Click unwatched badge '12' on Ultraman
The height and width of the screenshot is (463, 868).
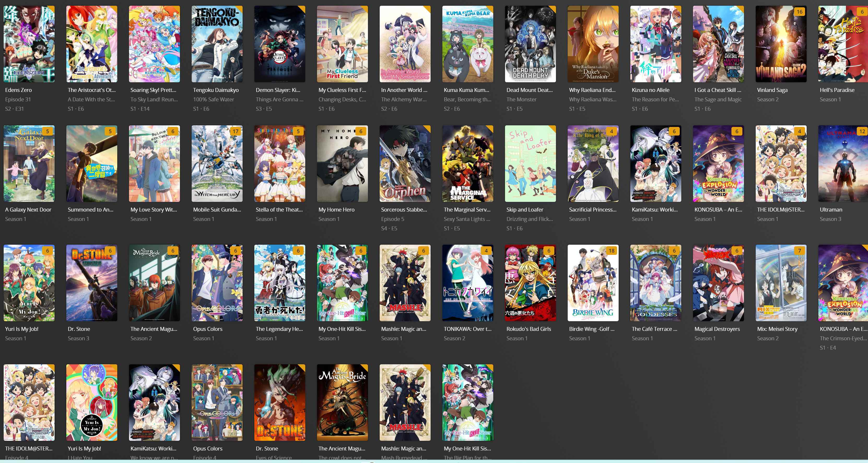click(x=862, y=131)
